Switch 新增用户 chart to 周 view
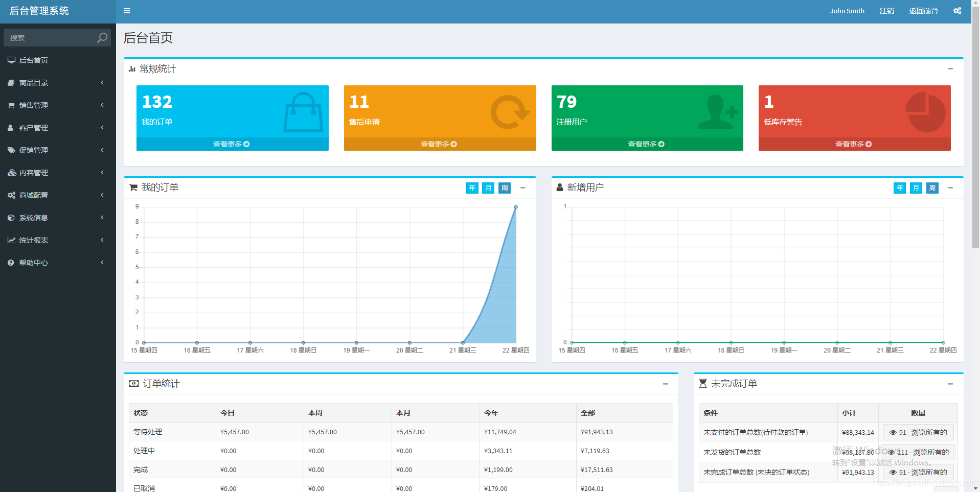 tap(932, 188)
